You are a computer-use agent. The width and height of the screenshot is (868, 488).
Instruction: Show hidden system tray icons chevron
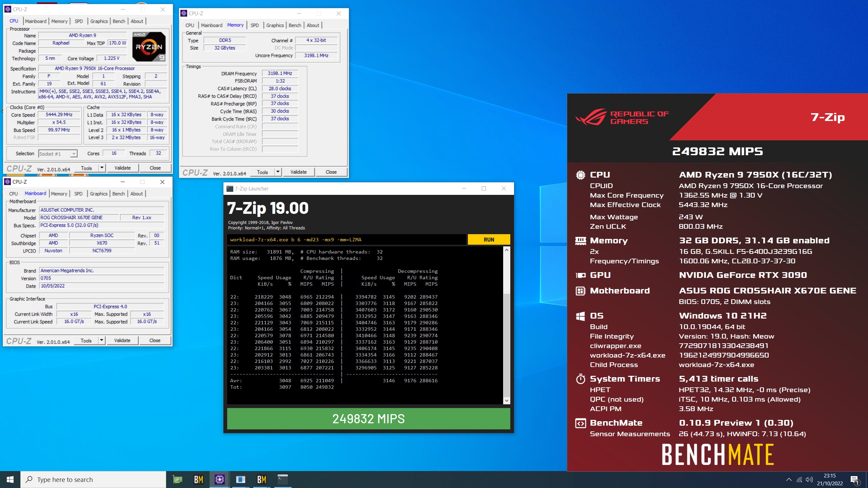[789, 480]
